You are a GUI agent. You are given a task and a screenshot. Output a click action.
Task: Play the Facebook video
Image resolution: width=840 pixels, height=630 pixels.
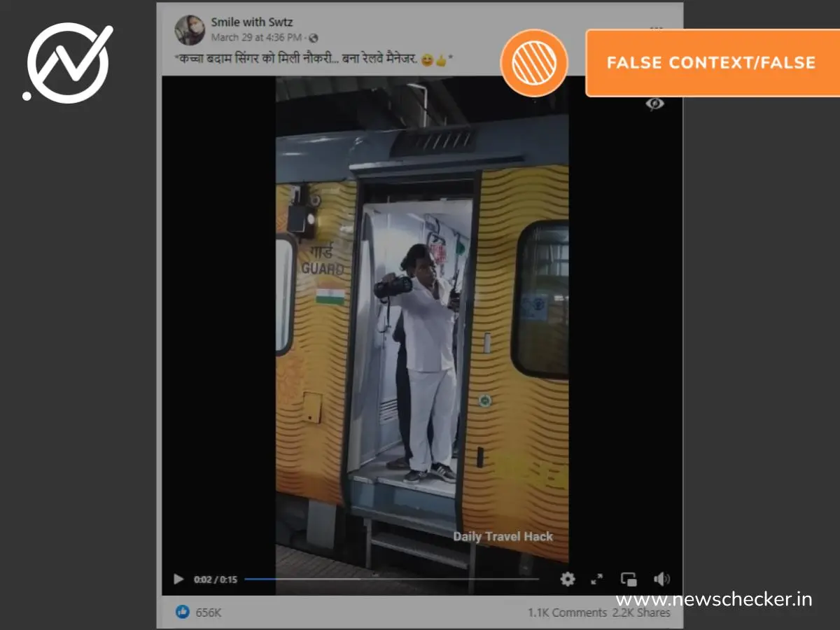(178, 580)
